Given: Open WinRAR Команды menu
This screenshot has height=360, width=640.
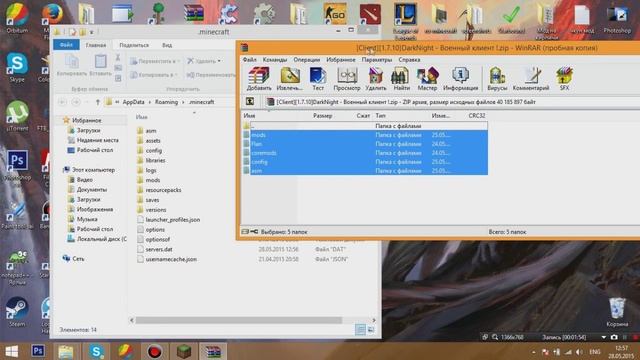Looking at the screenshot, I should pos(275,60).
